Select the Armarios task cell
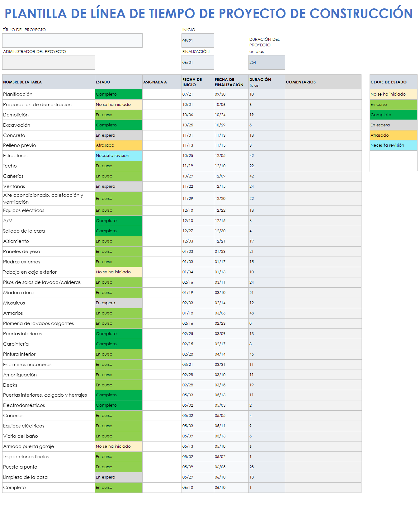Viewport: 420px width, 505px height. 49,313
